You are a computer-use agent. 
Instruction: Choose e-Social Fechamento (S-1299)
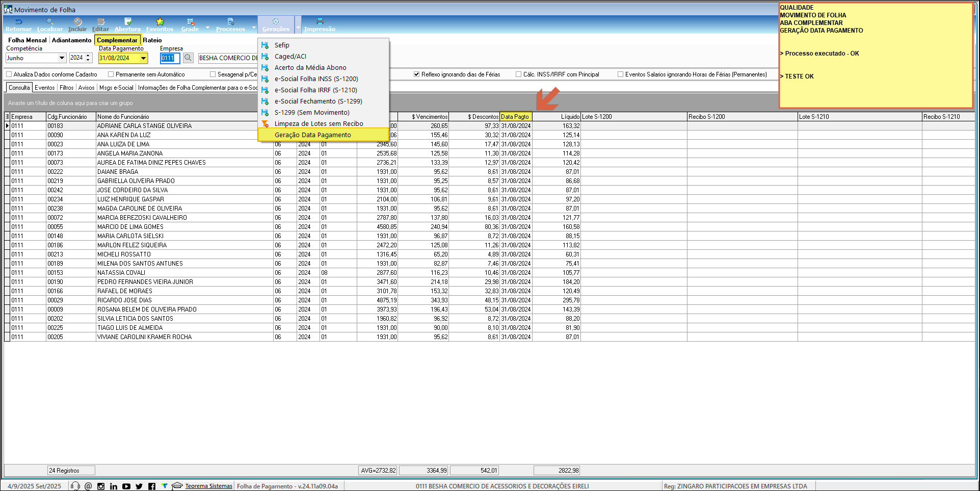(323, 101)
